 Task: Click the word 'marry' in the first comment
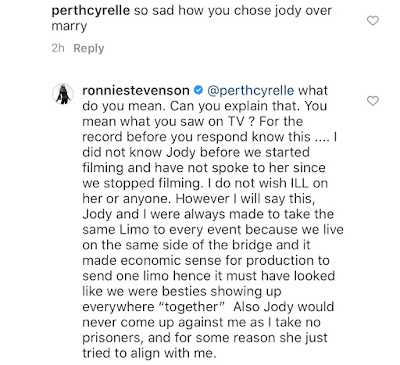(x=69, y=26)
